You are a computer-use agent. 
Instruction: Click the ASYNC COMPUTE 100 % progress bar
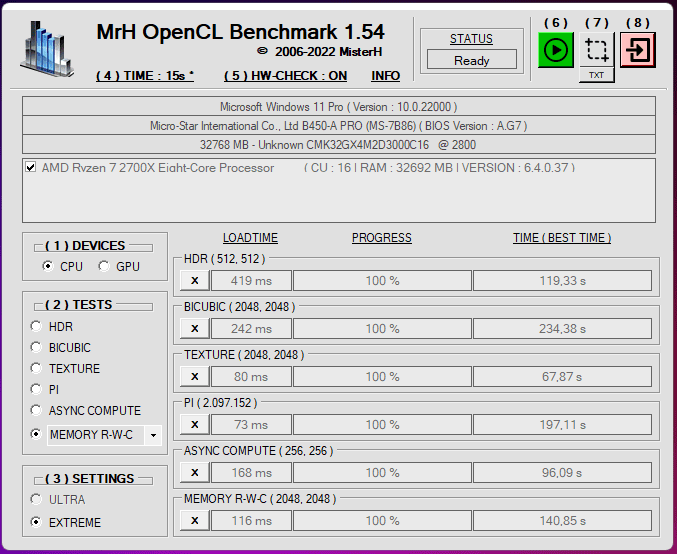[x=383, y=472]
